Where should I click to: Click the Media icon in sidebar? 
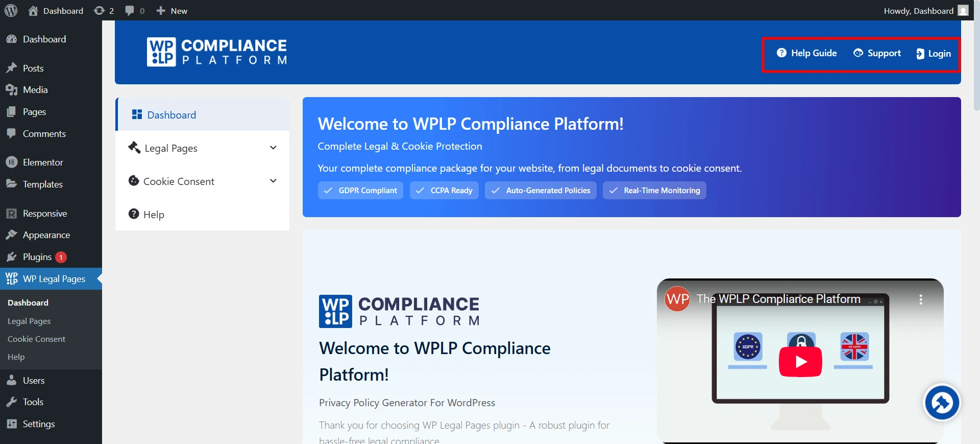[x=11, y=90]
